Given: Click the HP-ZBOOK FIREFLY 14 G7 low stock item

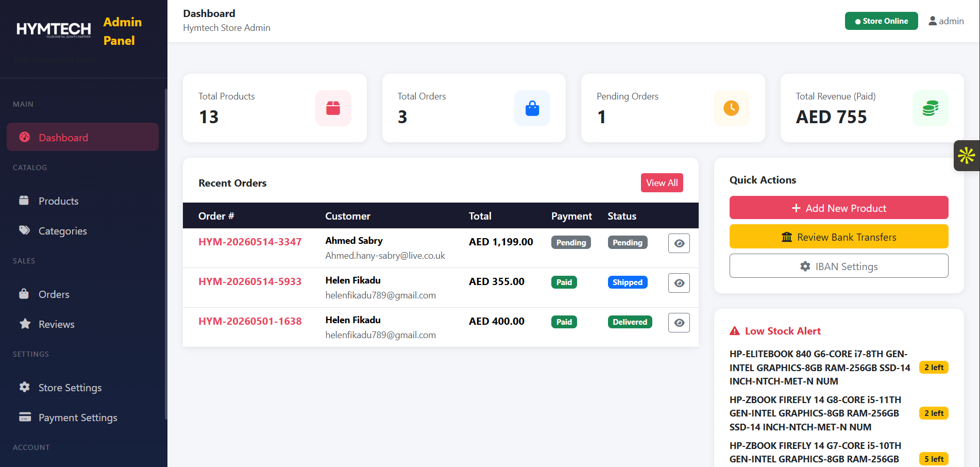Looking at the screenshot, I should [x=816, y=453].
